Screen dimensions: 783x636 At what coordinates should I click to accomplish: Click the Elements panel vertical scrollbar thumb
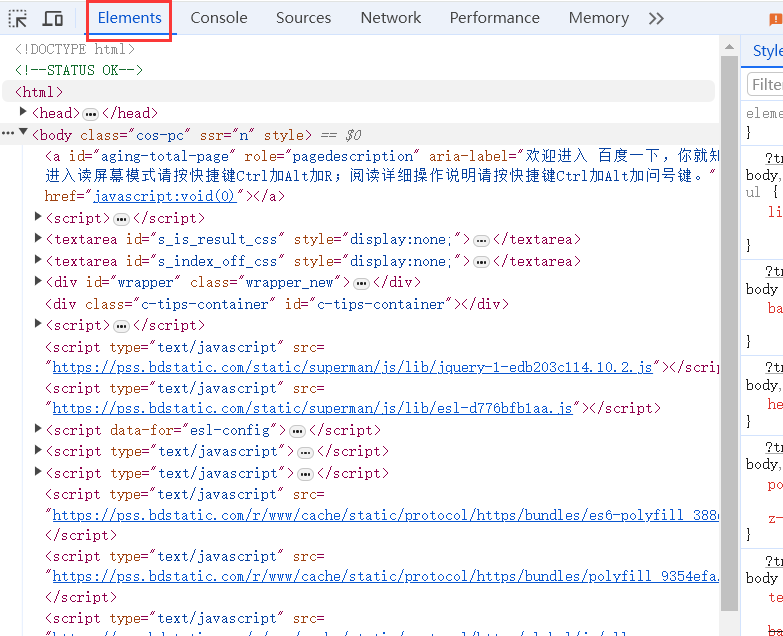click(730, 333)
